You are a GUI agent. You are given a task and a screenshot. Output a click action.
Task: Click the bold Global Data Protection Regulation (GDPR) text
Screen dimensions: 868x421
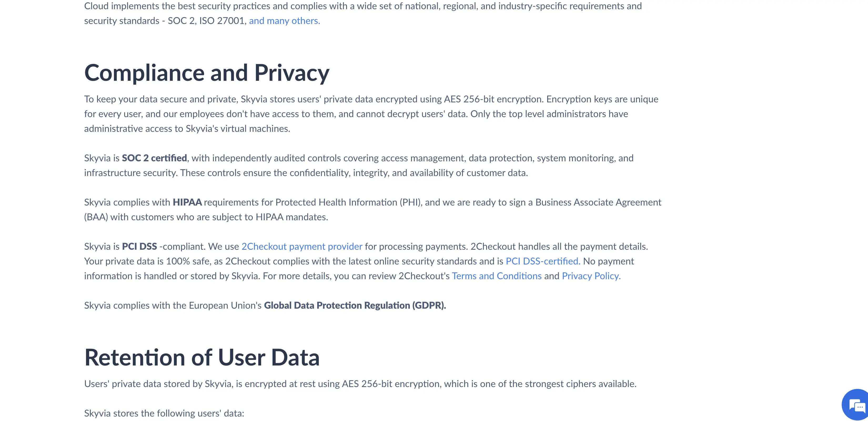pyautogui.click(x=355, y=305)
